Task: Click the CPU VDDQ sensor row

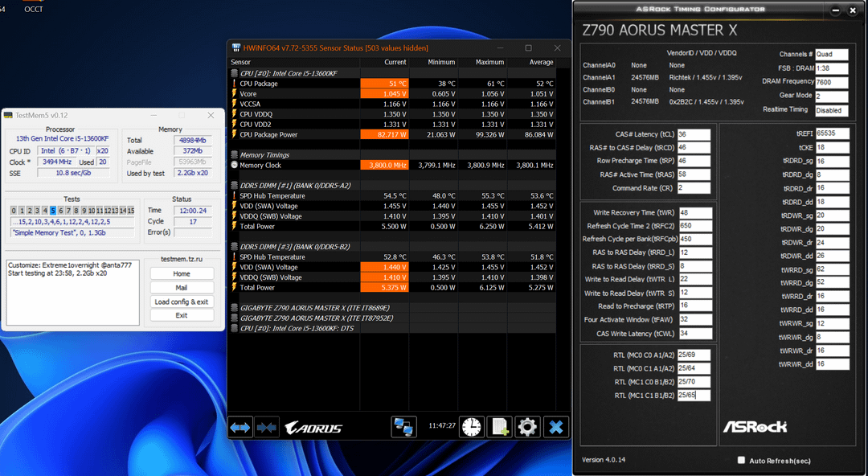Action: 392,114
